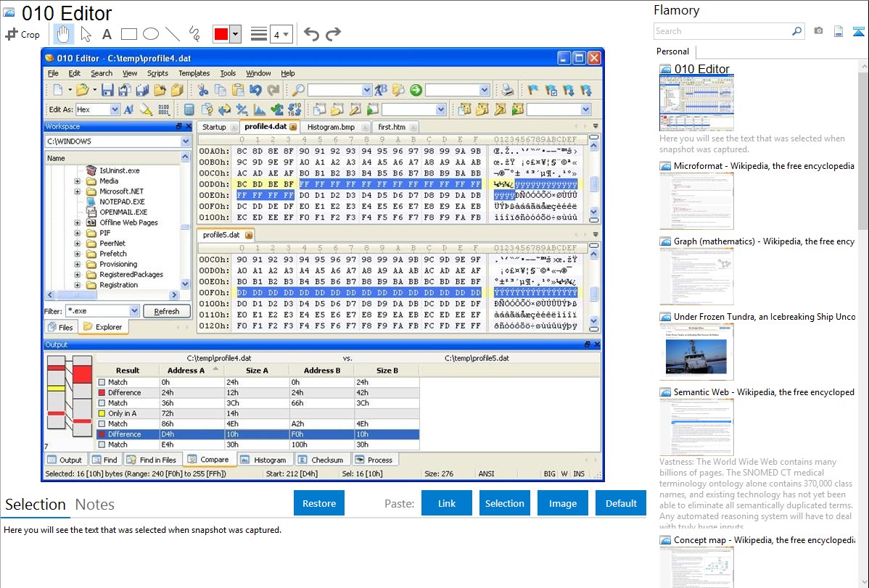Image resolution: width=869 pixels, height=588 pixels.
Task: Switch to the Notes tab
Action: (x=95, y=505)
